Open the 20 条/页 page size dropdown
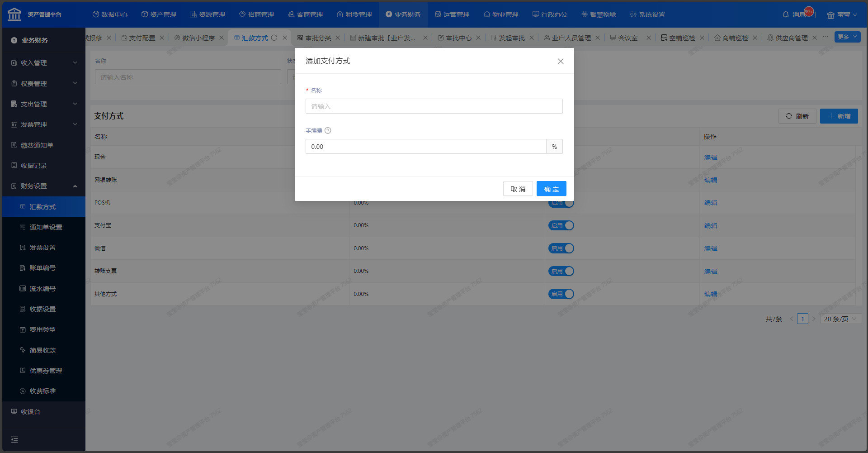 (840, 319)
